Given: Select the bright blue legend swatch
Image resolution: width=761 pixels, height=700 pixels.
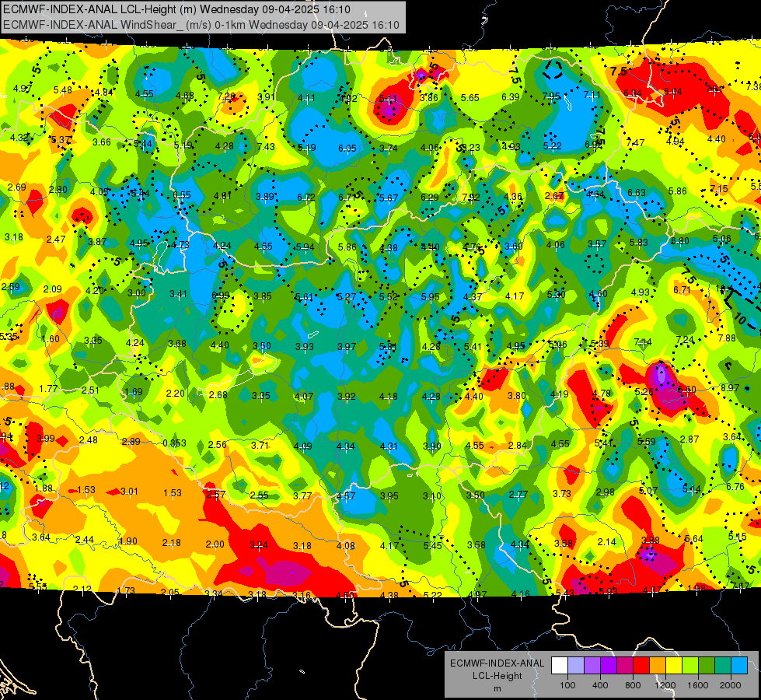Looking at the screenshot, I should (739, 666).
